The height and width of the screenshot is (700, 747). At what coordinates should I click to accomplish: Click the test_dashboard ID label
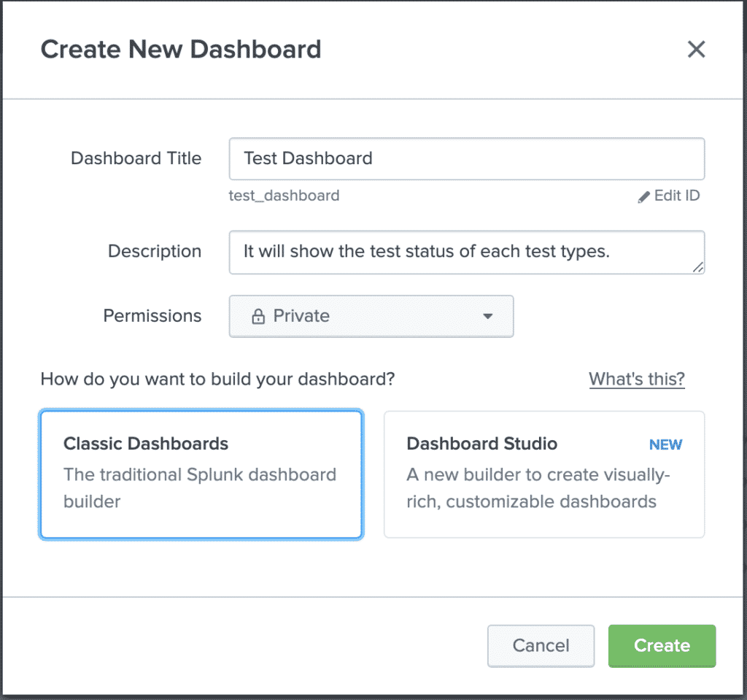pos(284,196)
